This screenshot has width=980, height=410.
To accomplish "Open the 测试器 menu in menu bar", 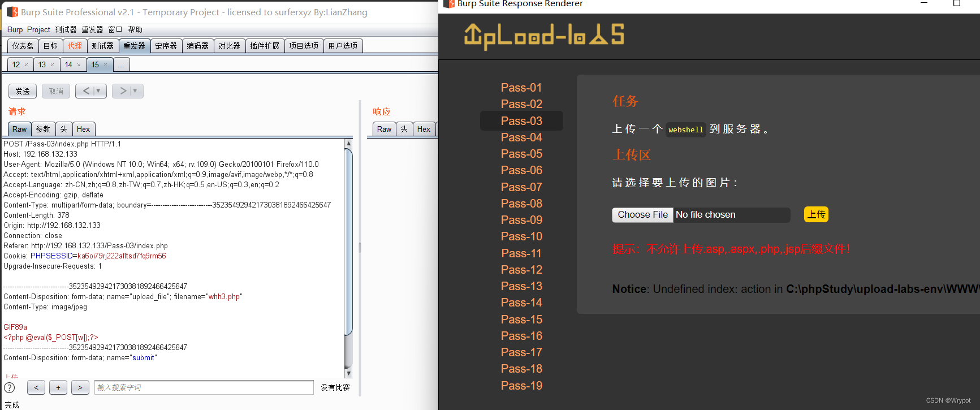I will click(x=66, y=29).
